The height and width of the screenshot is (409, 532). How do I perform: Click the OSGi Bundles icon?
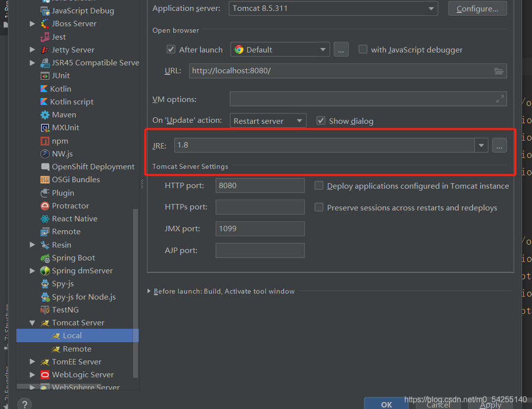(45, 180)
